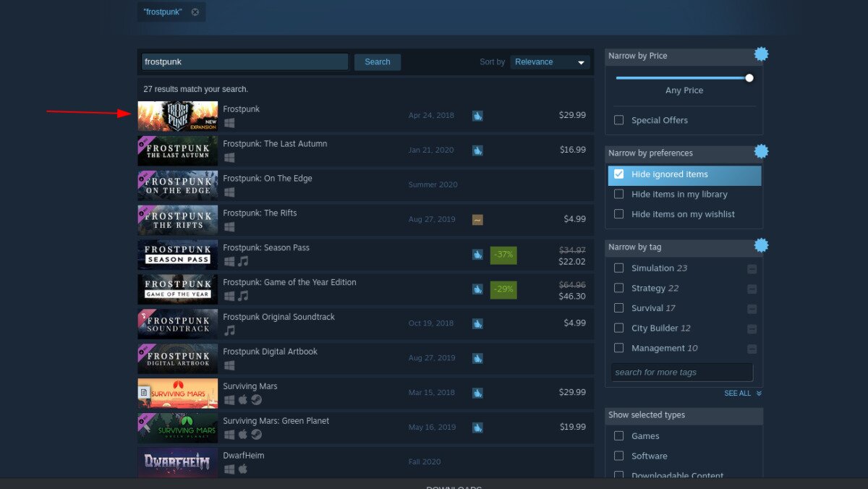Click the -37% discount badge
Screen dimensions: 868x489
[503, 255]
